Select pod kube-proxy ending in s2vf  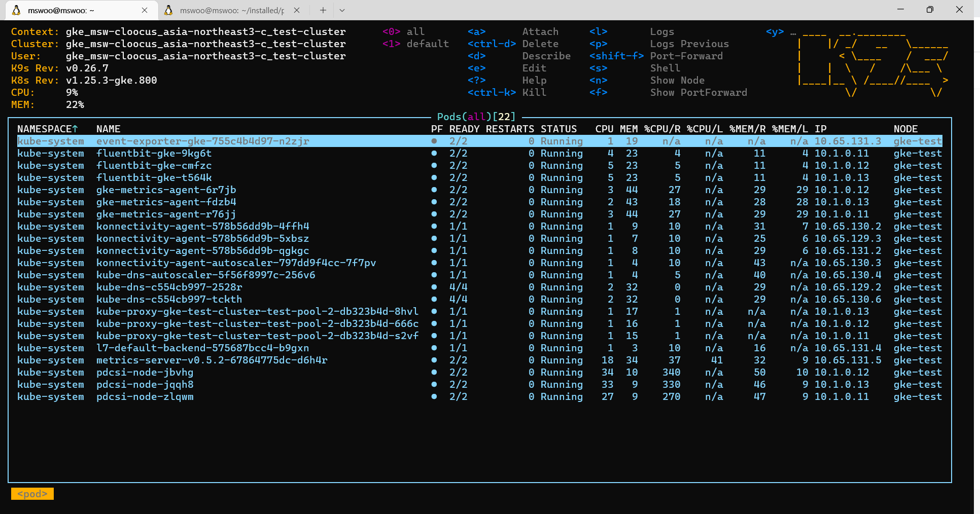[479, 336]
